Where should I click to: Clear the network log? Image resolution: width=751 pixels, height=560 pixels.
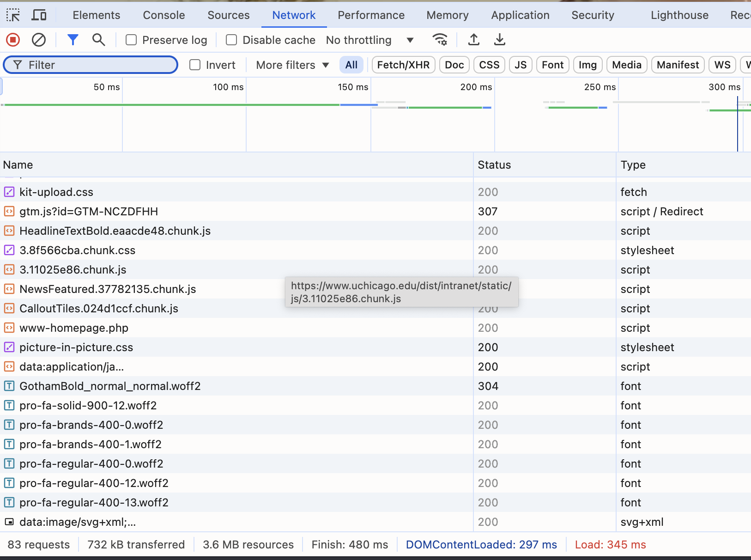click(39, 40)
